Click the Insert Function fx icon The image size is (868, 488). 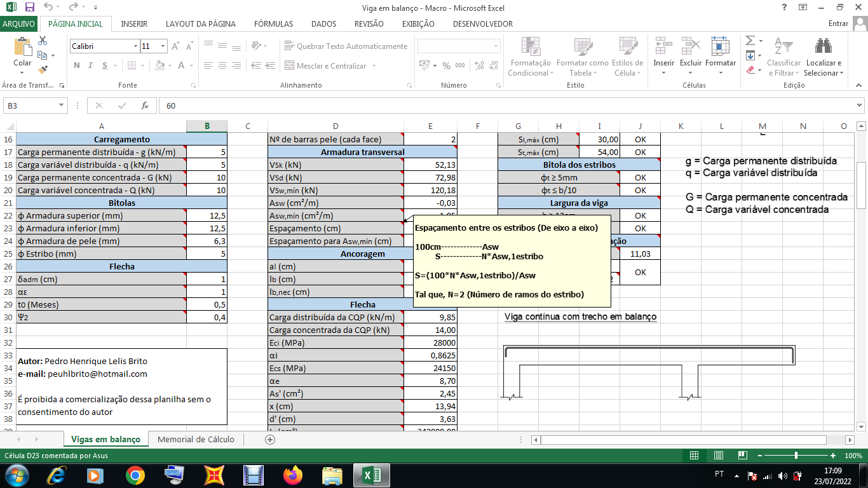click(145, 105)
